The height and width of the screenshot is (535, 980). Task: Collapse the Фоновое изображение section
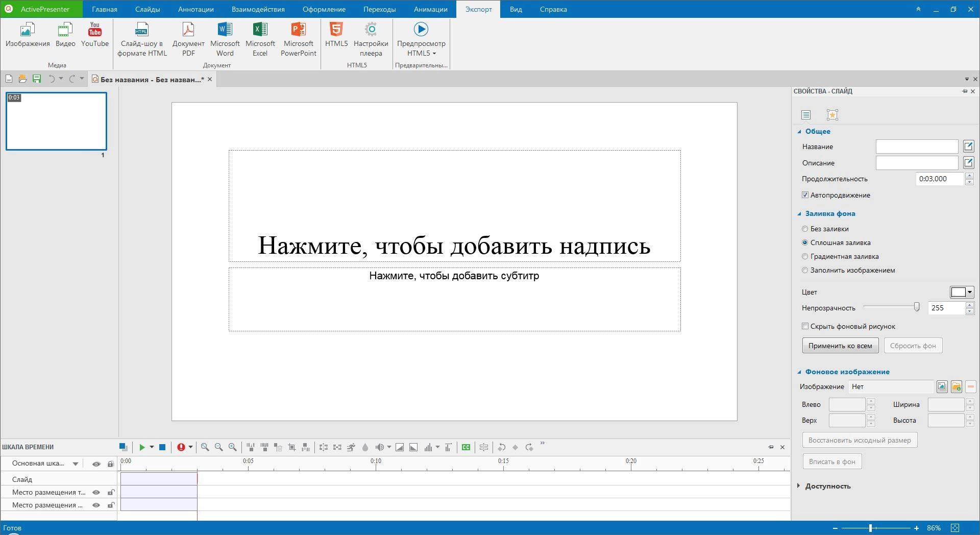click(x=799, y=372)
